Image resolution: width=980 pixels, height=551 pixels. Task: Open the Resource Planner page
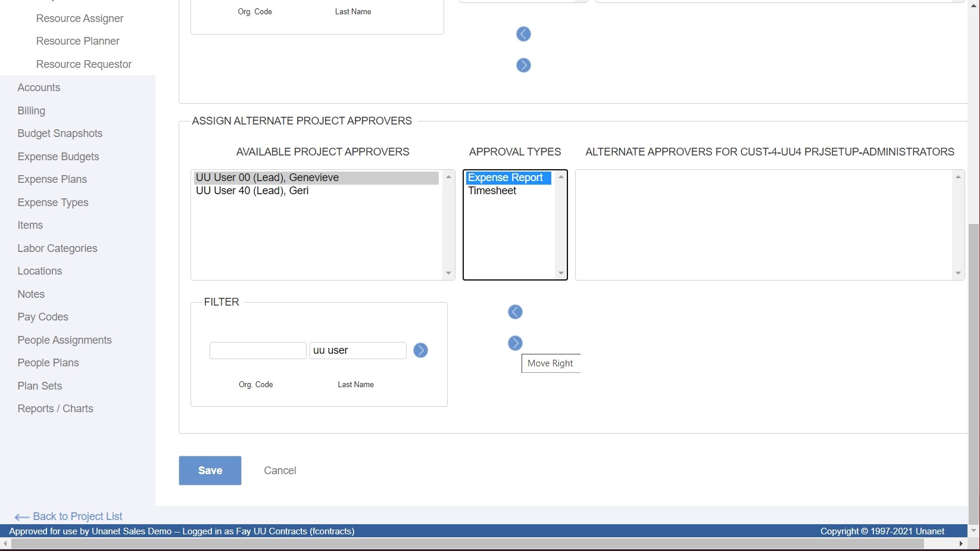pos(77,41)
